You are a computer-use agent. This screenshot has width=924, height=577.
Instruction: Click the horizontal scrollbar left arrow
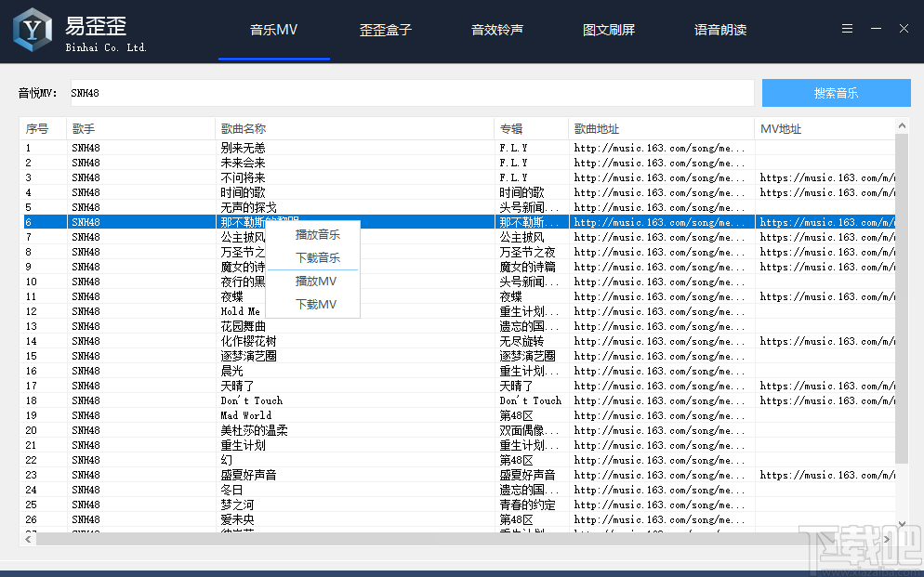click(26, 537)
